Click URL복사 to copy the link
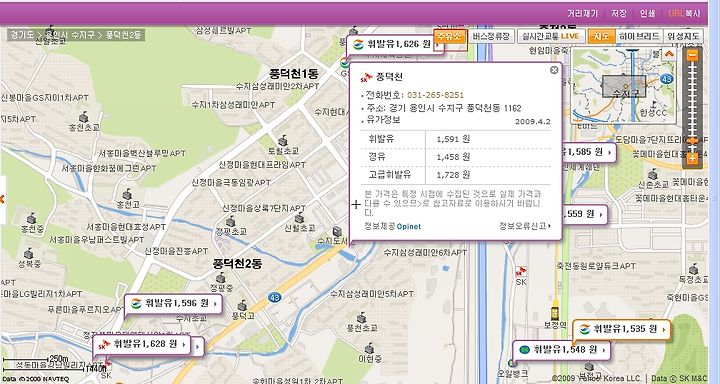The width and height of the screenshot is (720, 384). tap(684, 14)
